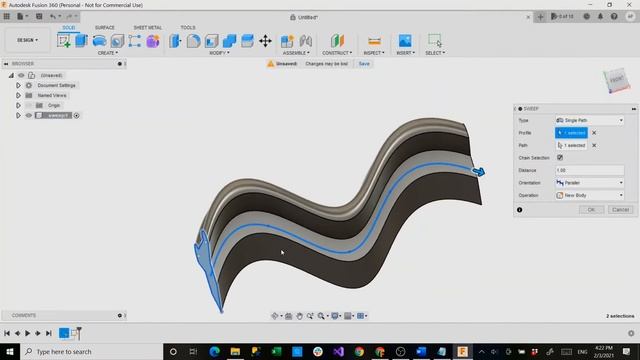Viewport: 640px width, 360px height.
Task: Click the info icon in Sweep dialog
Action: tap(520, 210)
